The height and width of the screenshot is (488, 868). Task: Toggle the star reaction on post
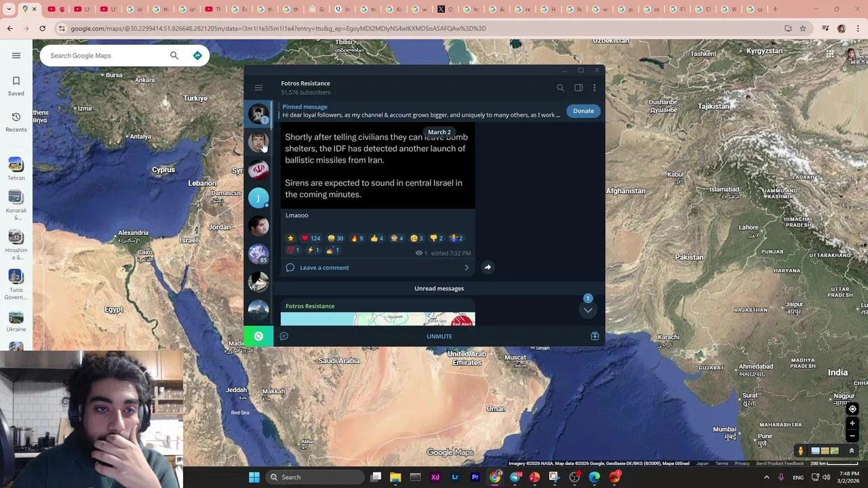tap(291, 239)
